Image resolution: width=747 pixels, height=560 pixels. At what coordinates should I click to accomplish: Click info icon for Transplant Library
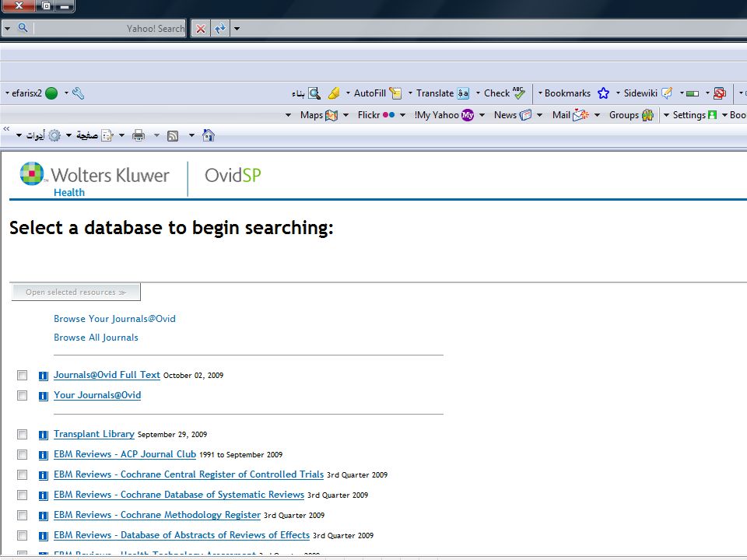point(44,435)
